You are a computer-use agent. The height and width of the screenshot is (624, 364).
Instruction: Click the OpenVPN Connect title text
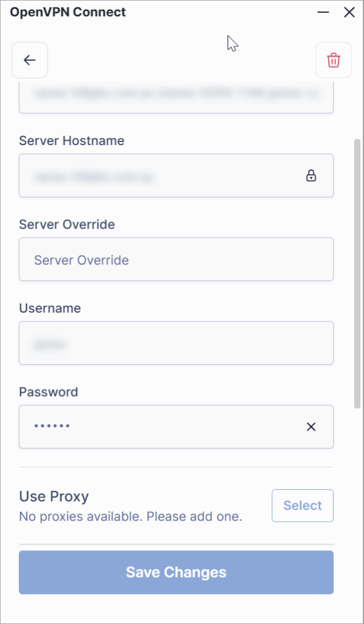tap(68, 12)
